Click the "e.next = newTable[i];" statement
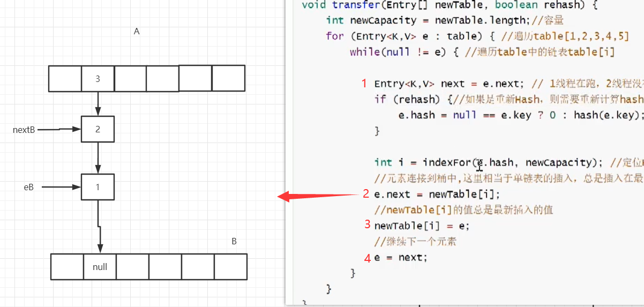 click(x=437, y=194)
